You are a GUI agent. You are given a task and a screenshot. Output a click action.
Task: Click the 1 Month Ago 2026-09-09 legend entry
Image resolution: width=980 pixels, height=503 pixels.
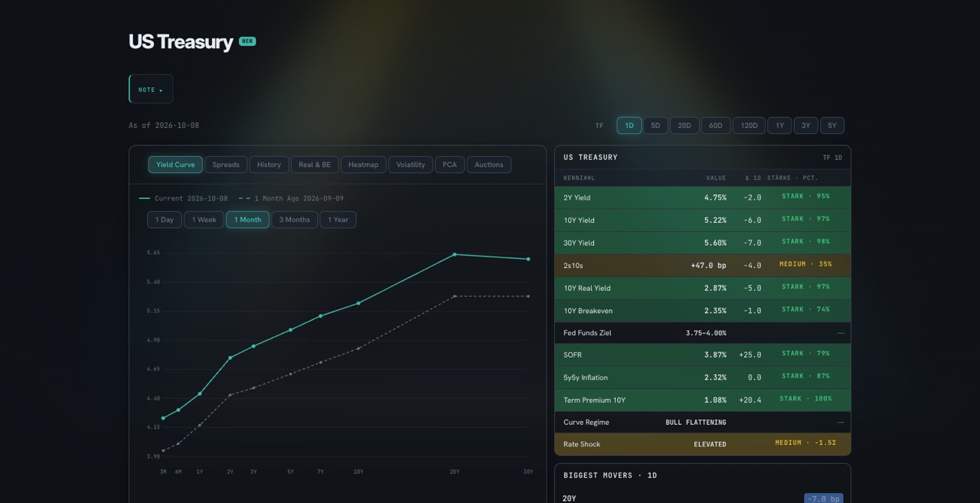coord(291,198)
